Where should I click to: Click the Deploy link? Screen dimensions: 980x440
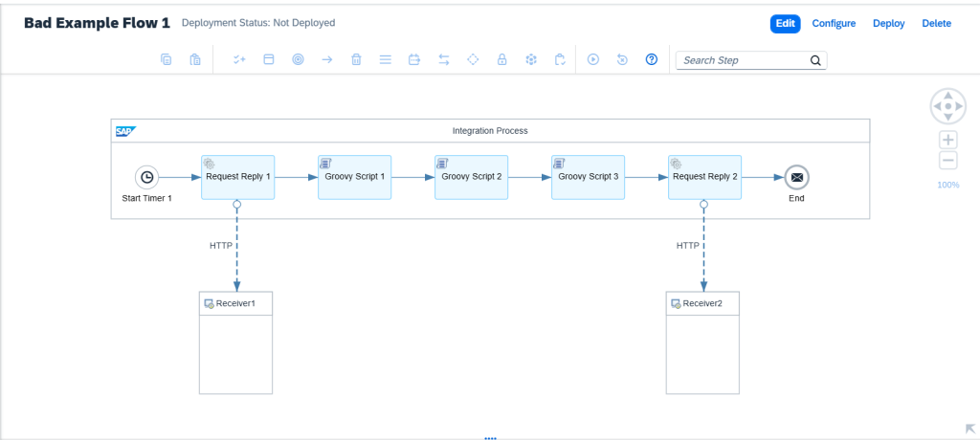(x=889, y=23)
